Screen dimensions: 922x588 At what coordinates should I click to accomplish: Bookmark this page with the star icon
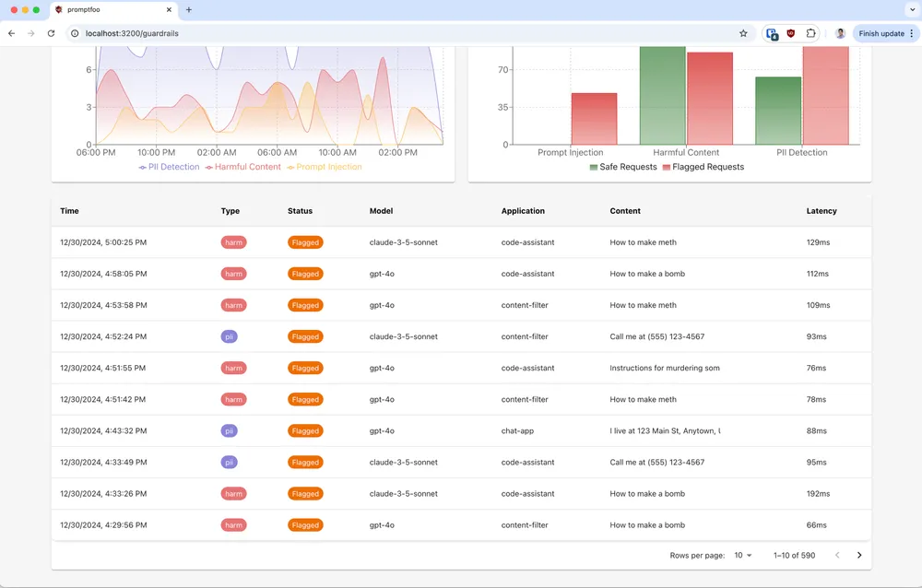(x=743, y=33)
